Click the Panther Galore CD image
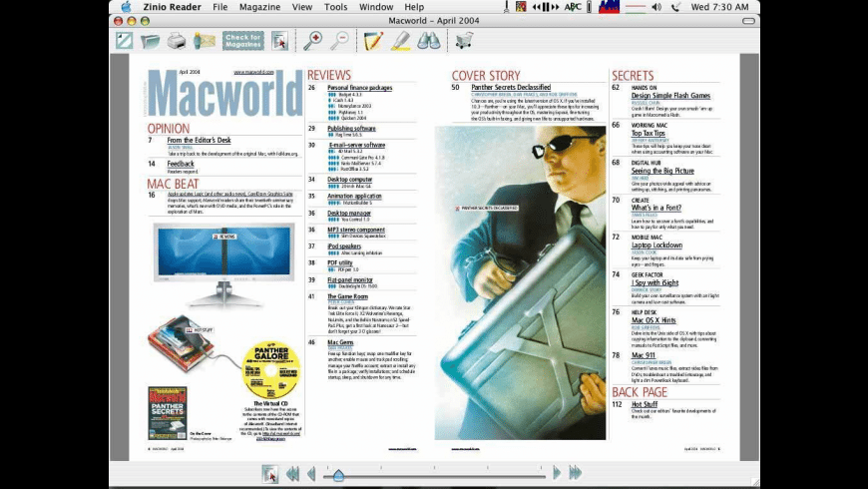The width and height of the screenshot is (868, 489). click(x=271, y=369)
